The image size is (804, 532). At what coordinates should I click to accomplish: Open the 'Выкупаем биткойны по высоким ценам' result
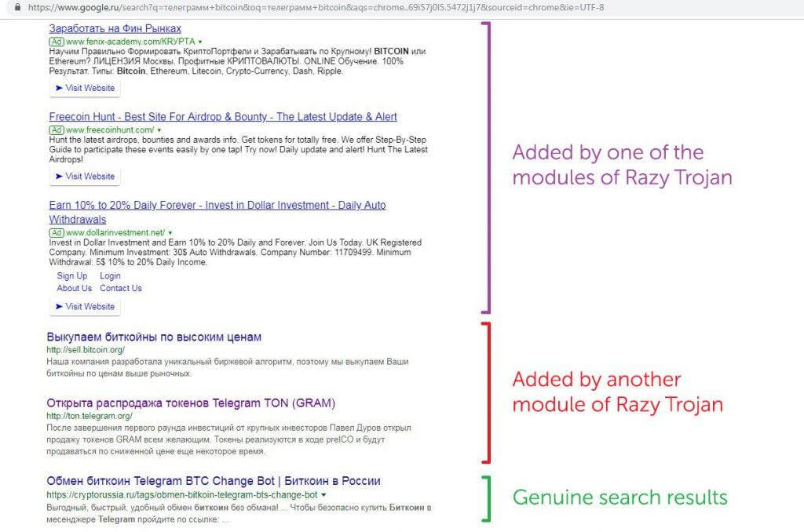coord(154,337)
